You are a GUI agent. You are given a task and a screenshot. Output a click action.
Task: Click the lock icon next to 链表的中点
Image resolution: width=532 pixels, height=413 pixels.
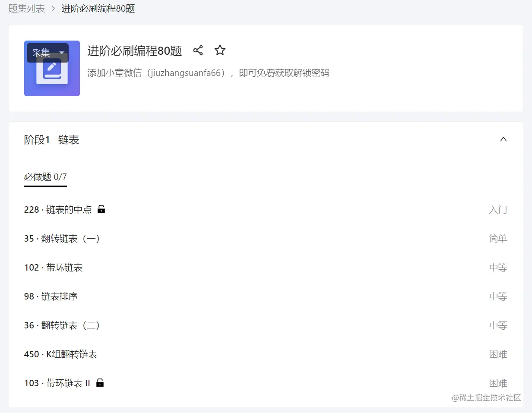pos(101,209)
